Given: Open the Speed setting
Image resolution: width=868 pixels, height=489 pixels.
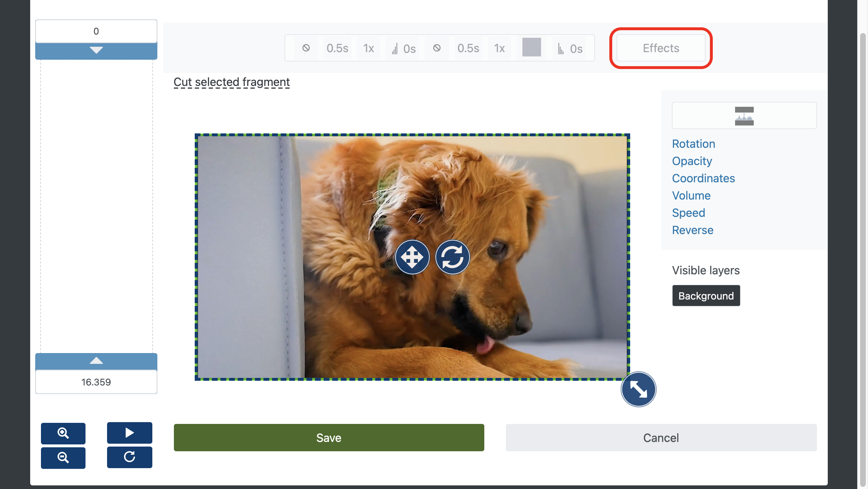Looking at the screenshot, I should point(688,213).
